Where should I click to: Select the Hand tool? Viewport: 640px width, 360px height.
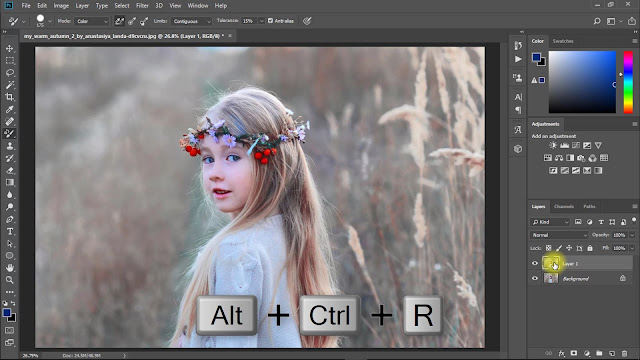pyautogui.click(x=9, y=268)
